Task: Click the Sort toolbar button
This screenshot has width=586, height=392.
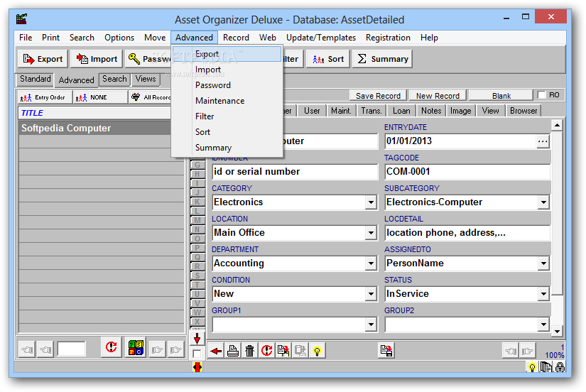Action: [x=328, y=59]
